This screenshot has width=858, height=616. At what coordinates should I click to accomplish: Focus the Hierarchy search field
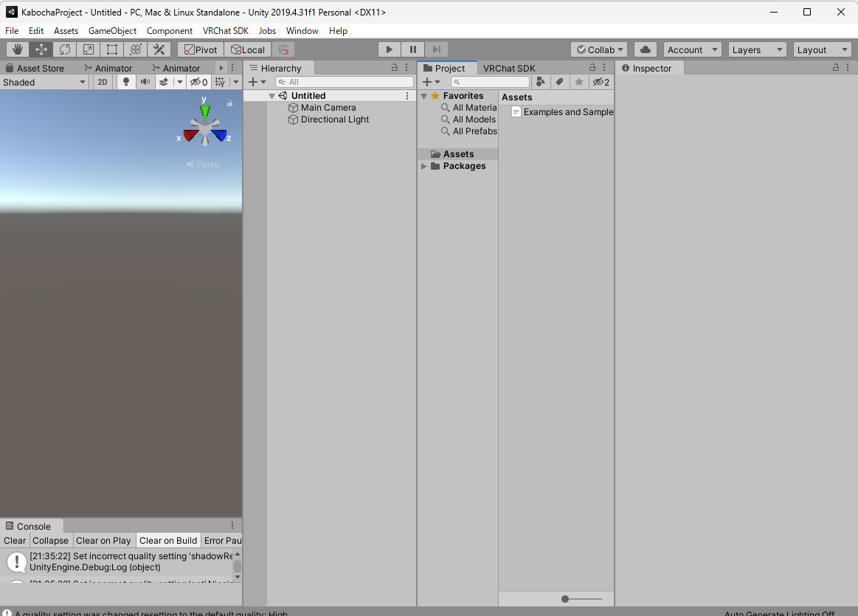[345, 82]
